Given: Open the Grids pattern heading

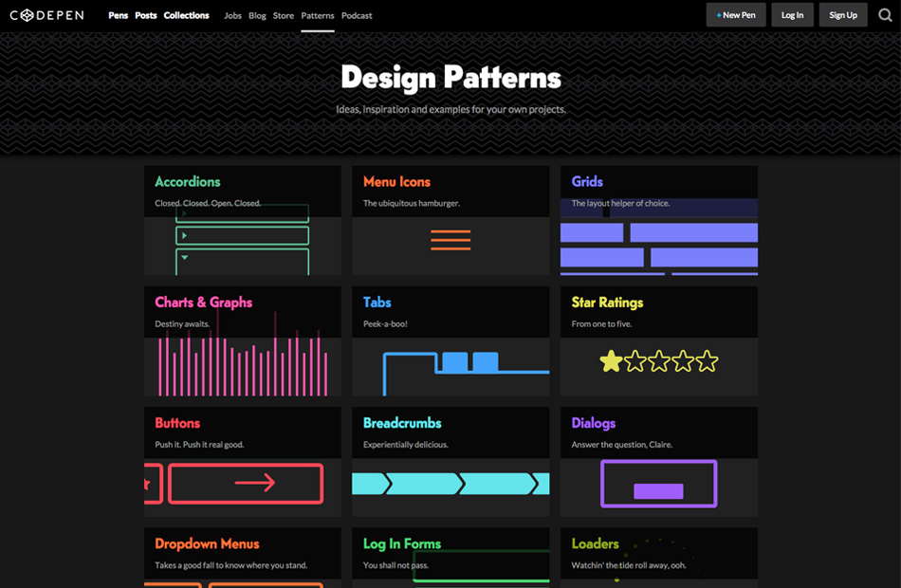Looking at the screenshot, I should point(587,182).
